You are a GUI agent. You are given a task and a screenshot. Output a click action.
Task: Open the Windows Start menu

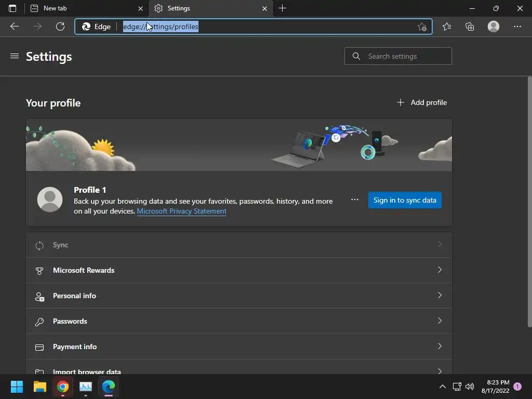click(x=17, y=387)
